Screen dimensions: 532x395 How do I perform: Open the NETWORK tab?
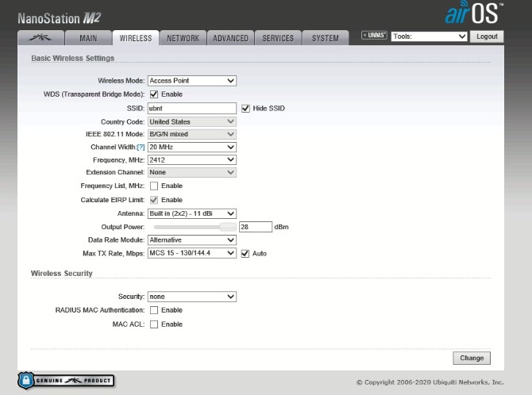[x=183, y=38]
